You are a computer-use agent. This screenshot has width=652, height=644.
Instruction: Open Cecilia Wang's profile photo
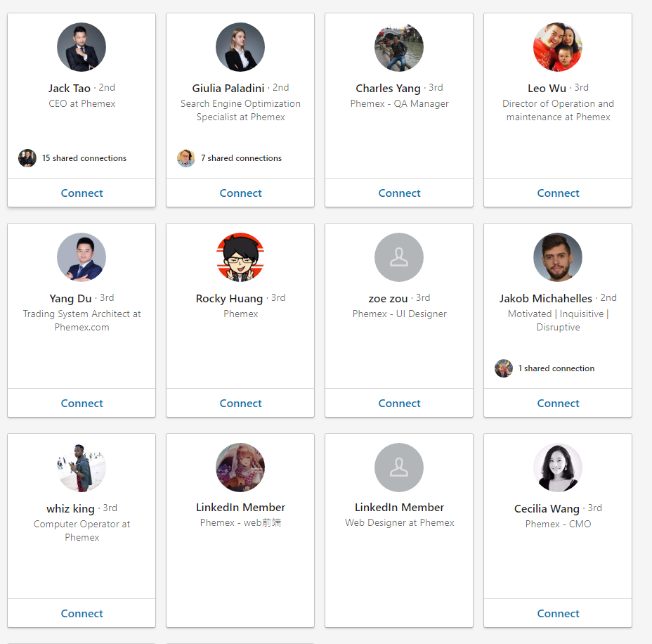558,468
